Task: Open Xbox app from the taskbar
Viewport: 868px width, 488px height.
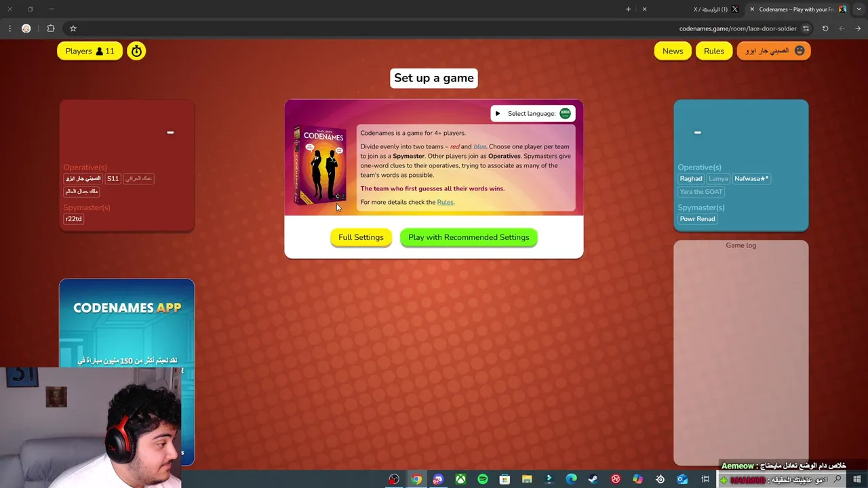Action: [x=460, y=479]
